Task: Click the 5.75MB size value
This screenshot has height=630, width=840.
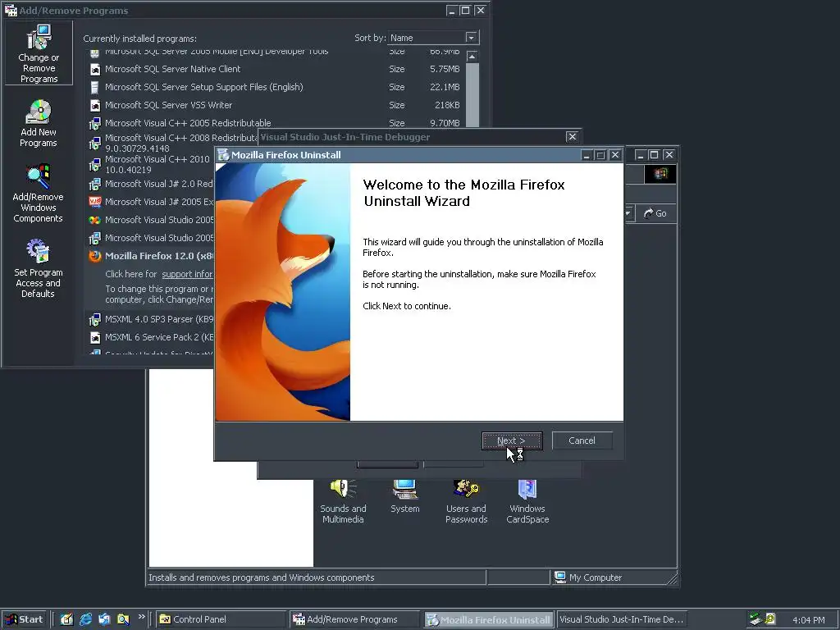Action: [445, 69]
